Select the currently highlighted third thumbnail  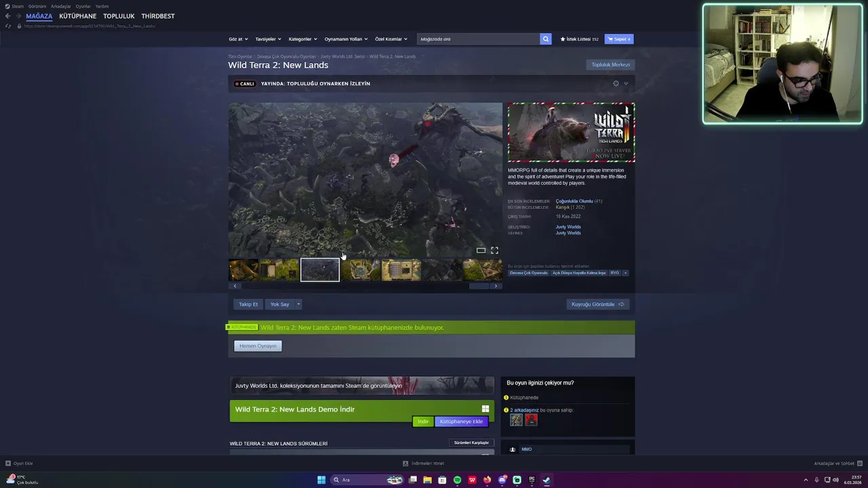click(x=320, y=270)
